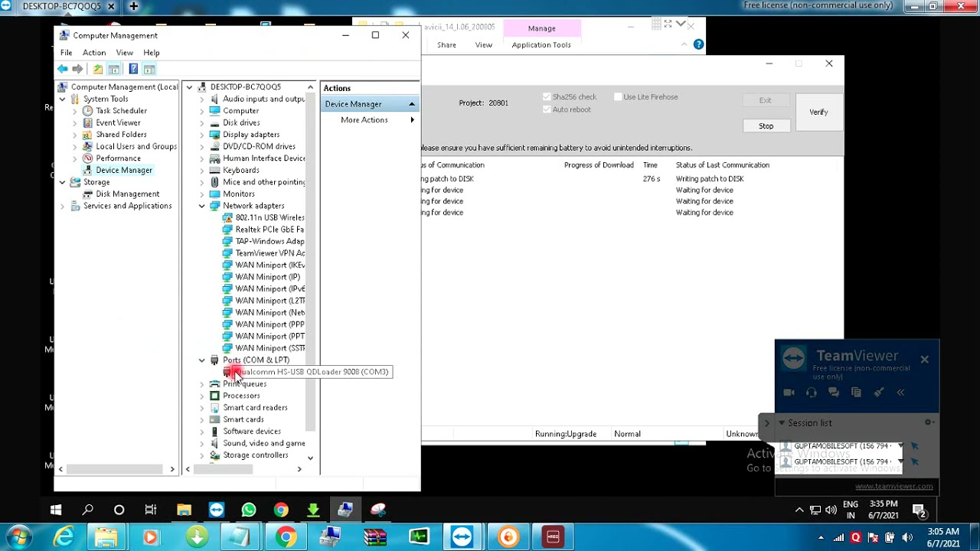Open www.teamviewer.com link
The image size is (980, 551).
click(x=893, y=486)
